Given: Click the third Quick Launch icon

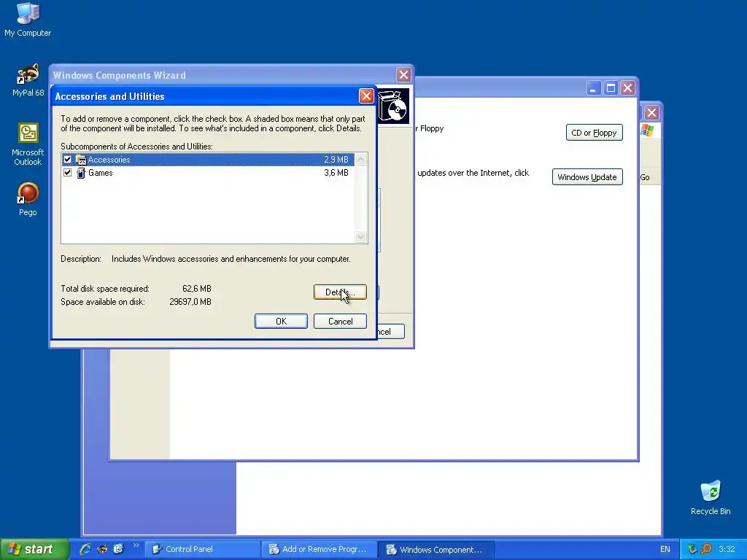Looking at the screenshot, I should pyautogui.click(x=118, y=549).
